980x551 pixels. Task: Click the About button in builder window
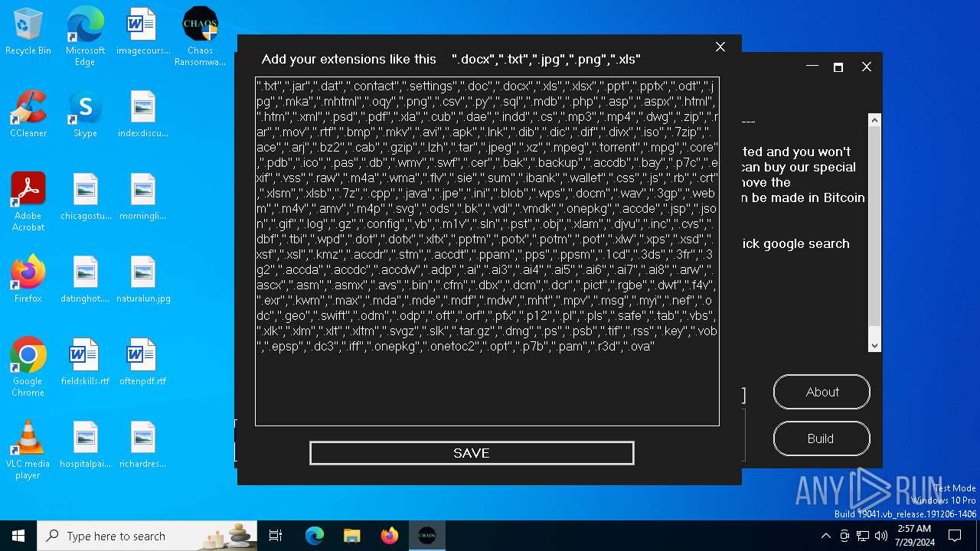coord(822,392)
